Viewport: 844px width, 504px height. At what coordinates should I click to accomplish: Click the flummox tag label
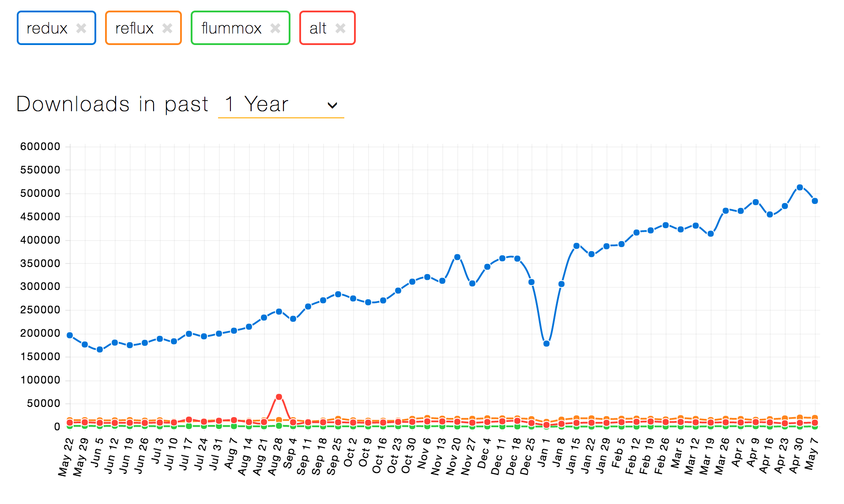(x=231, y=28)
